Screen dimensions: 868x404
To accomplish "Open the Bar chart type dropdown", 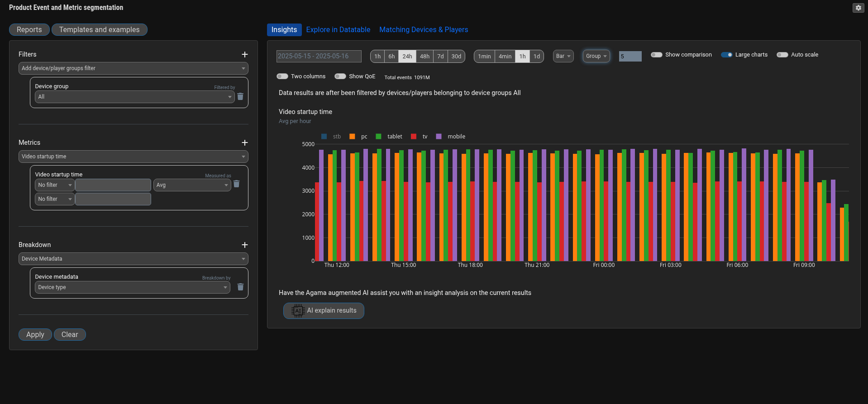I will [563, 56].
